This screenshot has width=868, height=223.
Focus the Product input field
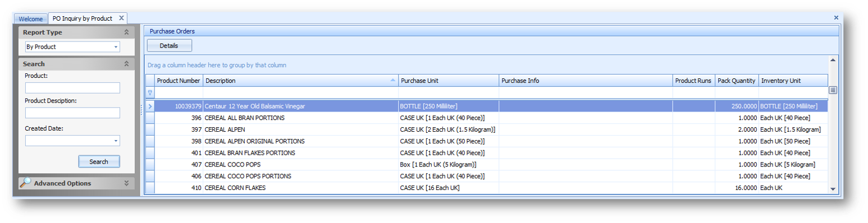72,88
